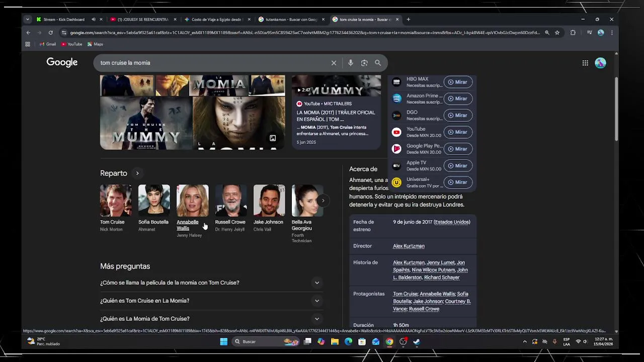Click Mirar button for HBO MAX
The height and width of the screenshot is (362, 644).
point(458,82)
